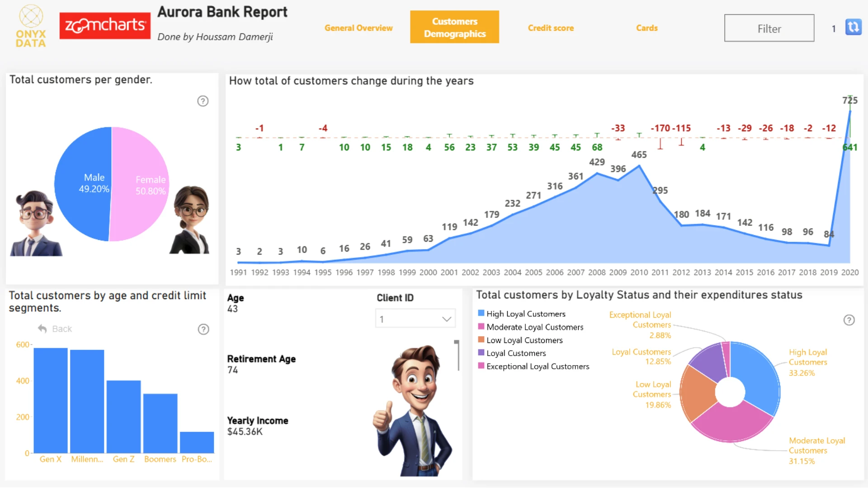The image size is (868, 488).
Task: Click the Male slice of pie chart
Action: pos(84,184)
